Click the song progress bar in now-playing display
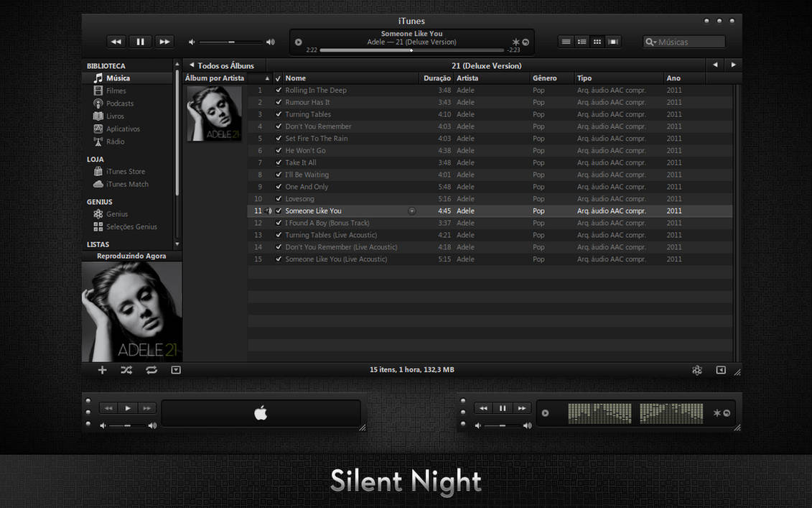Image resolution: width=812 pixels, height=508 pixels. pyautogui.click(x=411, y=50)
